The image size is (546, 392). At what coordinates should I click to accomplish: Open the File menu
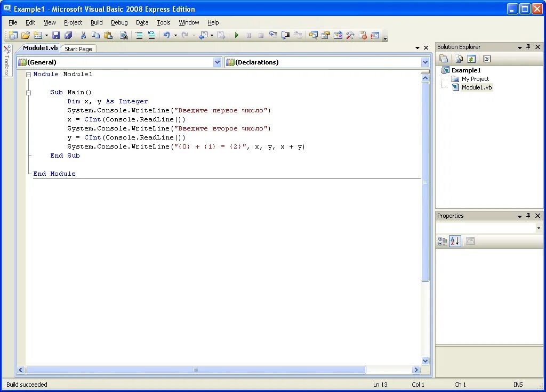coord(13,22)
